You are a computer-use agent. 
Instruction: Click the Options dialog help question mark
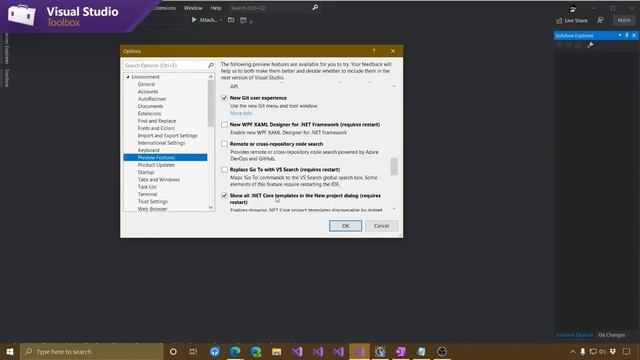click(x=374, y=51)
